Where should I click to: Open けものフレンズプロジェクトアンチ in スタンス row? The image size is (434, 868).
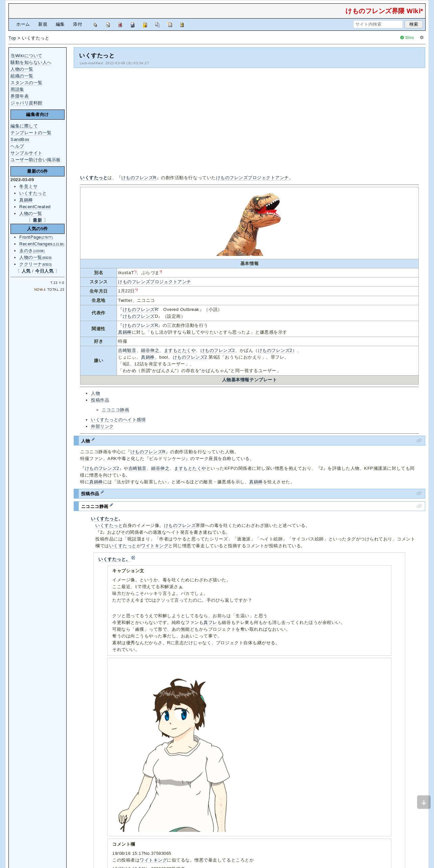[154, 282]
